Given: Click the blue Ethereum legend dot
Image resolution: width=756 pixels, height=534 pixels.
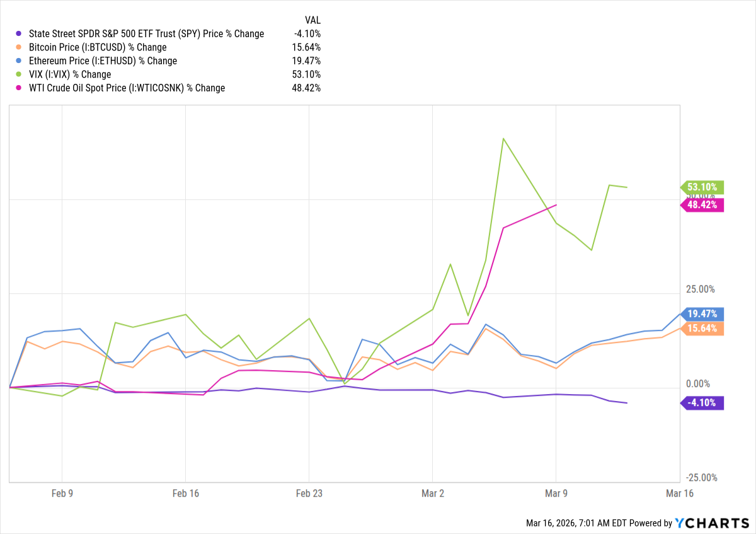Looking at the screenshot, I should 18,61.
